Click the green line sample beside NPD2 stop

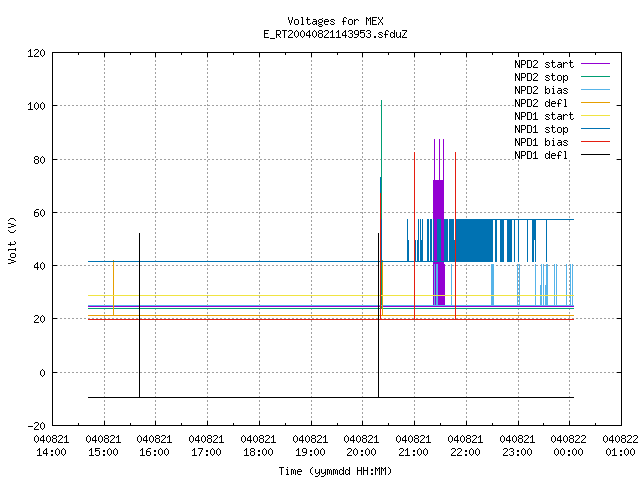595,77
